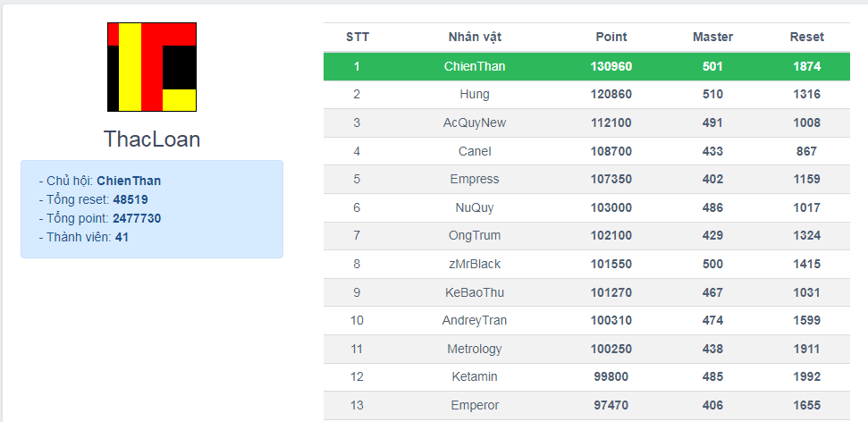Screen dimensions: 868x422
Task: Click the Point column header
Action: pos(611,37)
